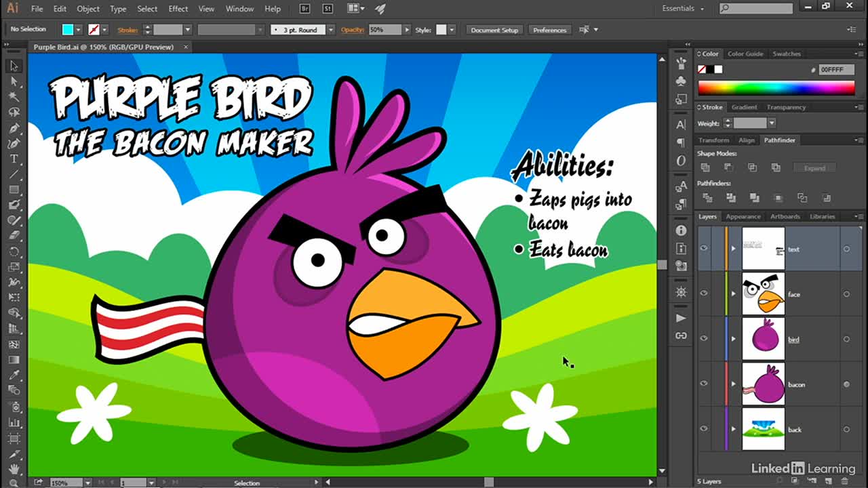Click the GPU performance rocket icon
868x488 pixels.
pyautogui.click(x=380, y=9)
